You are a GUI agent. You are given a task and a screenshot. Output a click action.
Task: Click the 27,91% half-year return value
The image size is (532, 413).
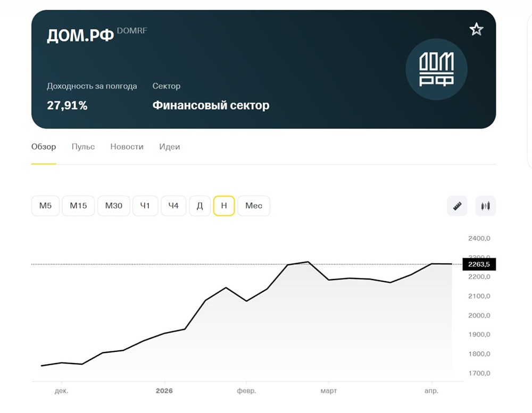(66, 105)
